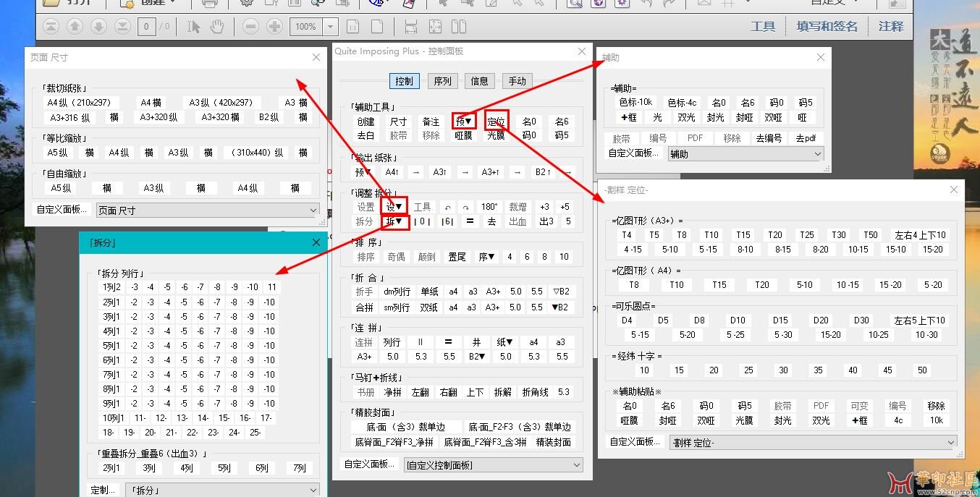Click rotate clockwise icon in 调整 拆分

[x=466, y=207]
